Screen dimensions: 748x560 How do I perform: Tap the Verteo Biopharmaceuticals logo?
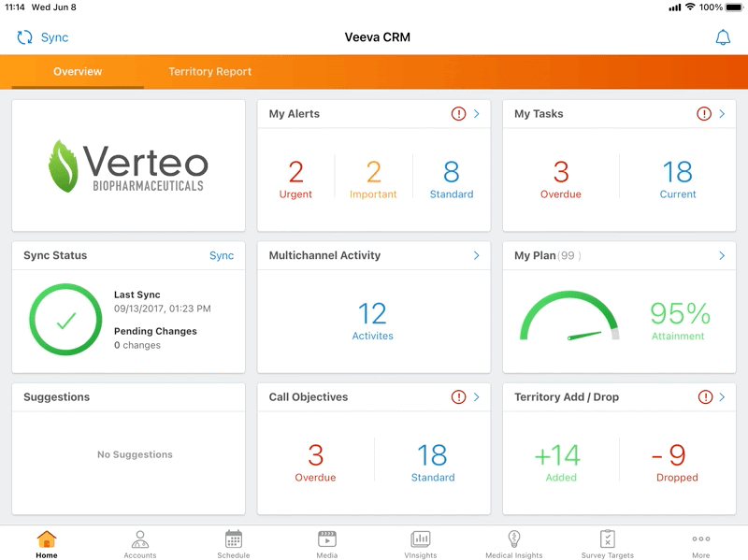tap(128, 165)
